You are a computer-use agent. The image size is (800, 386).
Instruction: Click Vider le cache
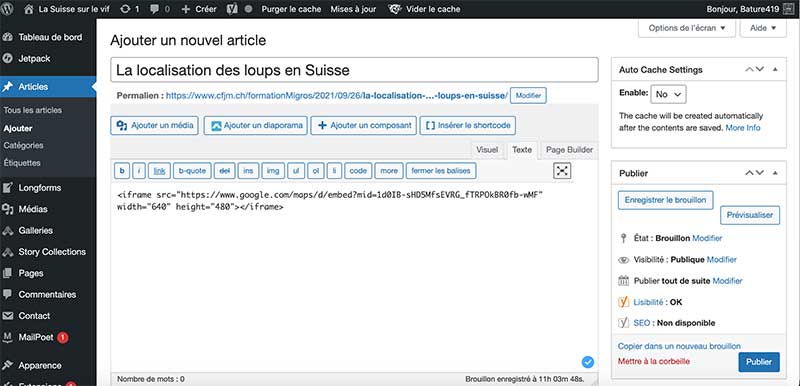pyautogui.click(x=423, y=9)
